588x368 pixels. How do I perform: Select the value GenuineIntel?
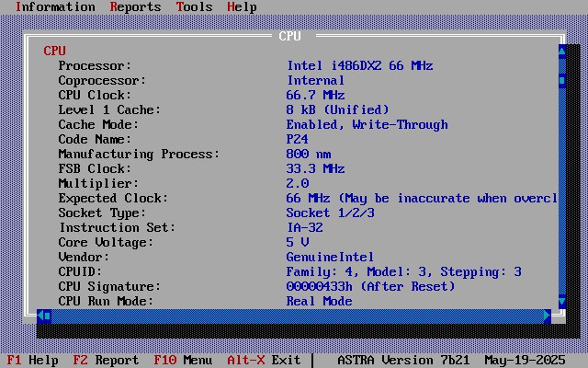click(x=330, y=257)
